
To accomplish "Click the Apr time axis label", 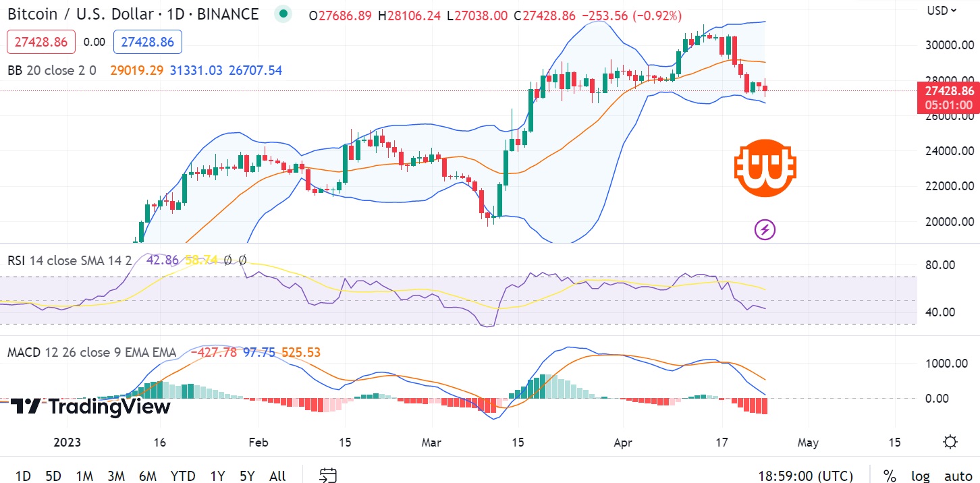I will tap(624, 443).
